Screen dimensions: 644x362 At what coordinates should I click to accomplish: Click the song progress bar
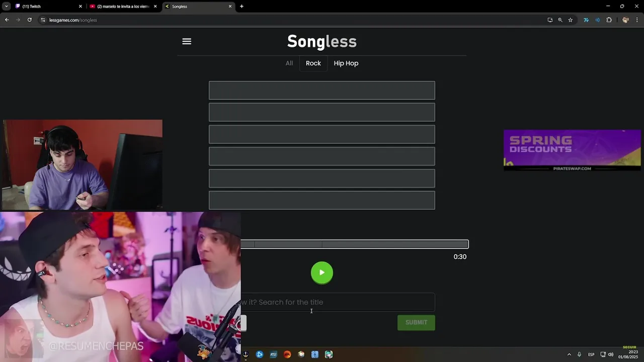[x=355, y=244]
